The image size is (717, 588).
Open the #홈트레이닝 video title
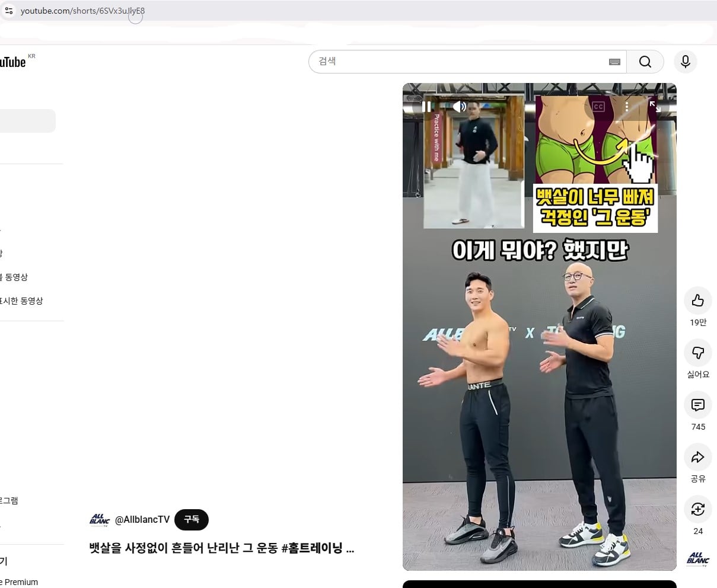pyautogui.click(x=222, y=548)
